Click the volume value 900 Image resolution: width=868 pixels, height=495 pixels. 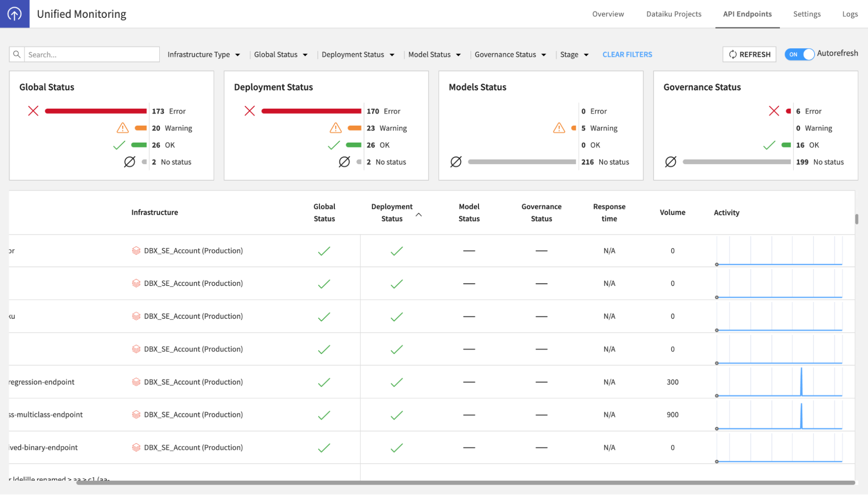pos(673,415)
